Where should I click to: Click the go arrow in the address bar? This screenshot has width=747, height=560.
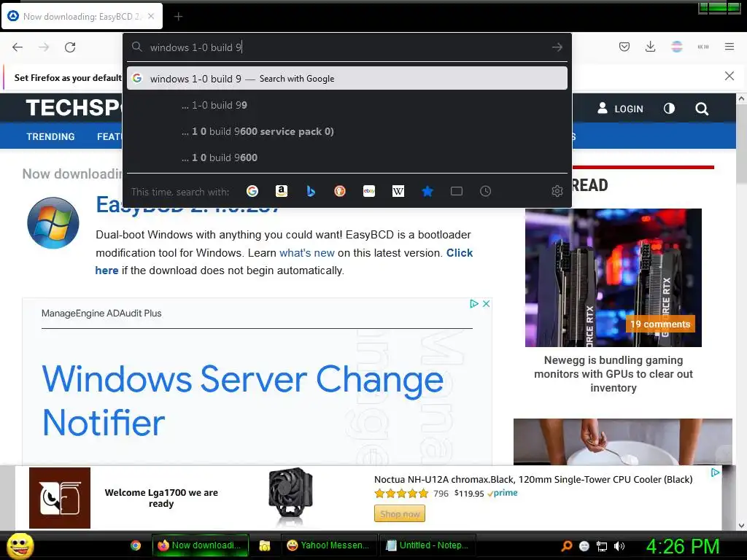pos(557,47)
